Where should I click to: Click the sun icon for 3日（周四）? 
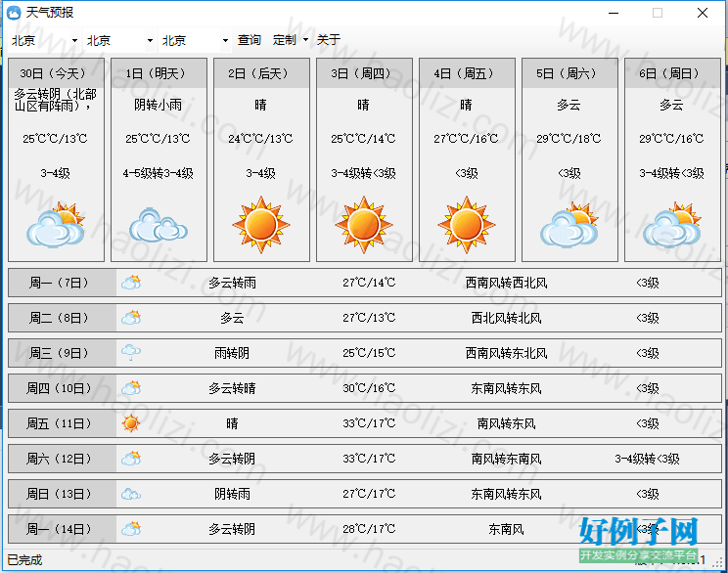click(364, 225)
